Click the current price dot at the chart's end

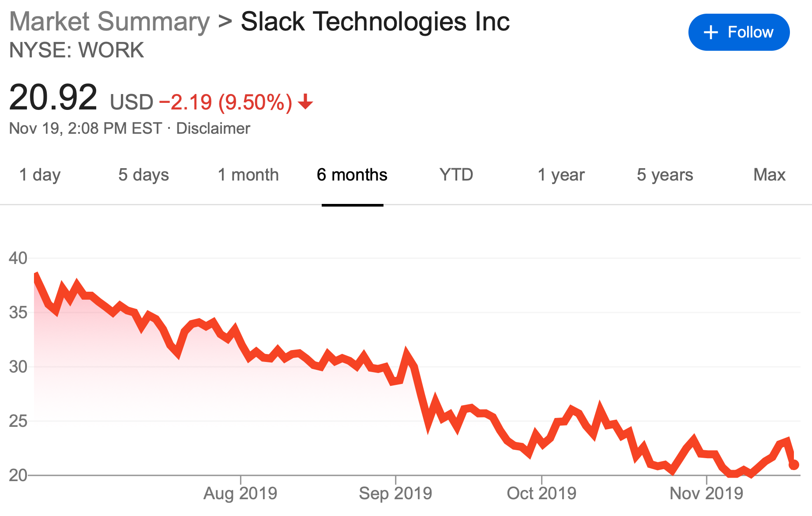793,465
